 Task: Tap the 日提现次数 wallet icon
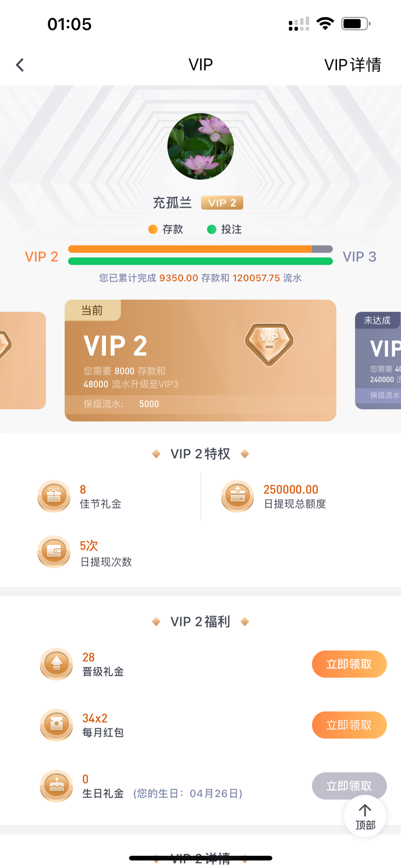54,552
